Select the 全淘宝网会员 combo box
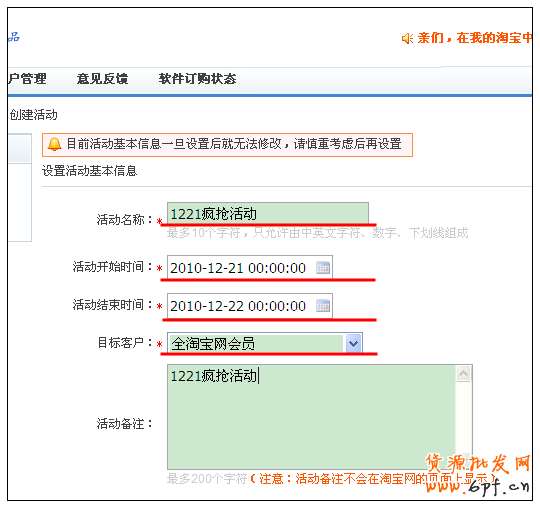This screenshot has height=508, width=540. [x=264, y=343]
